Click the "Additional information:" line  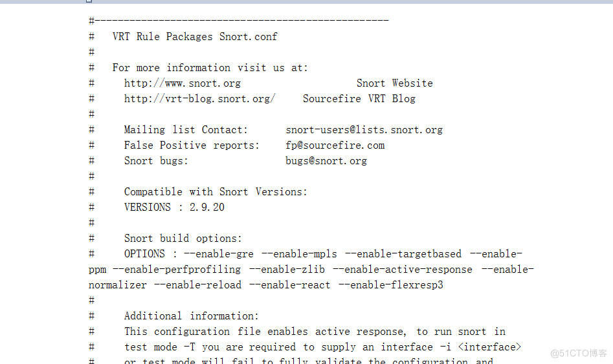(191, 316)
